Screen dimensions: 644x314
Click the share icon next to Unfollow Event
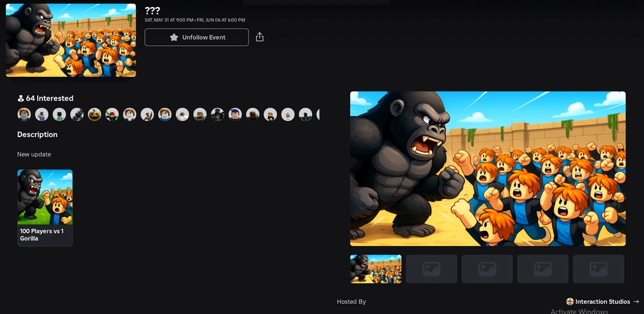260,37
